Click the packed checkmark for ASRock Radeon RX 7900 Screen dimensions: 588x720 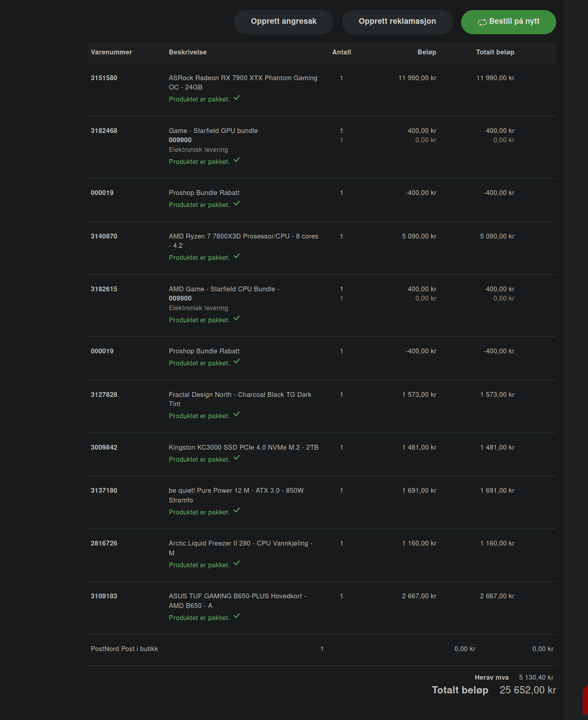[x=237, y=98]
